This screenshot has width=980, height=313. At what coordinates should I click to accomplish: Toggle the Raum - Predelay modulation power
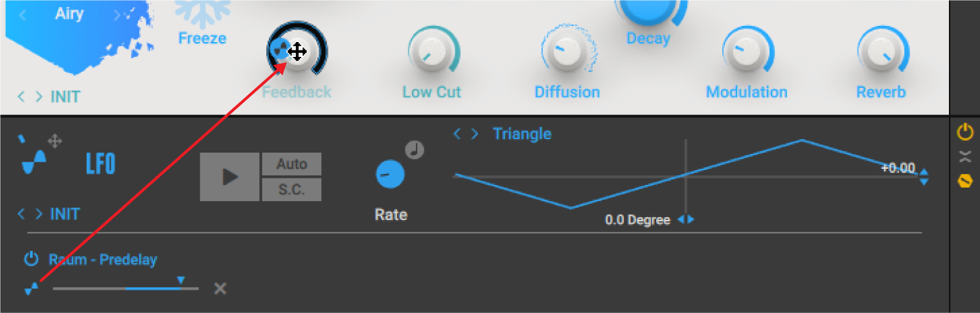pos(31,260)
